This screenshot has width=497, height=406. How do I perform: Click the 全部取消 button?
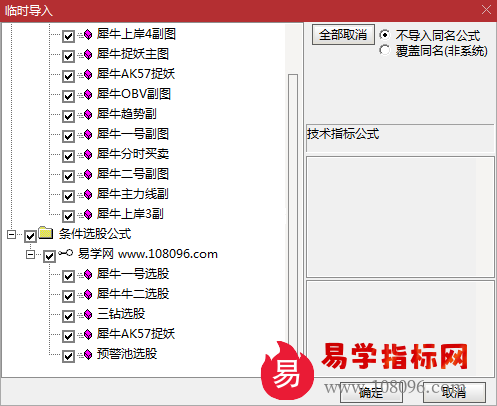343,35
